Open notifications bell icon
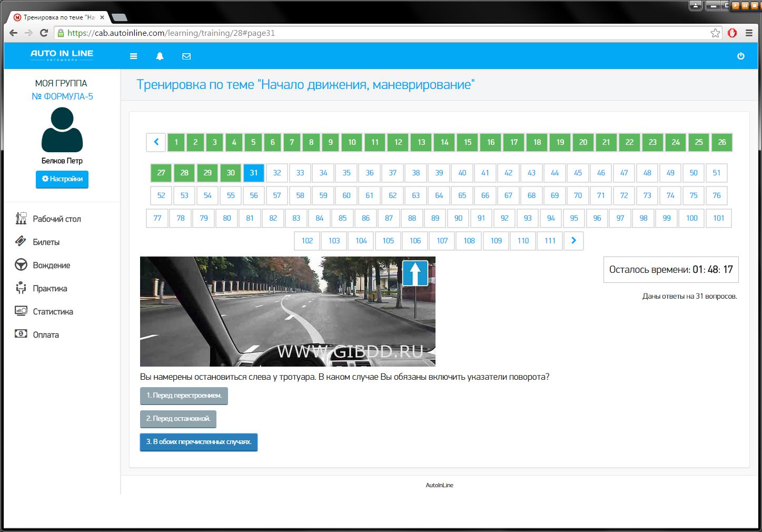Viewport: 762px width, 532px height. (x=160, y=56)
